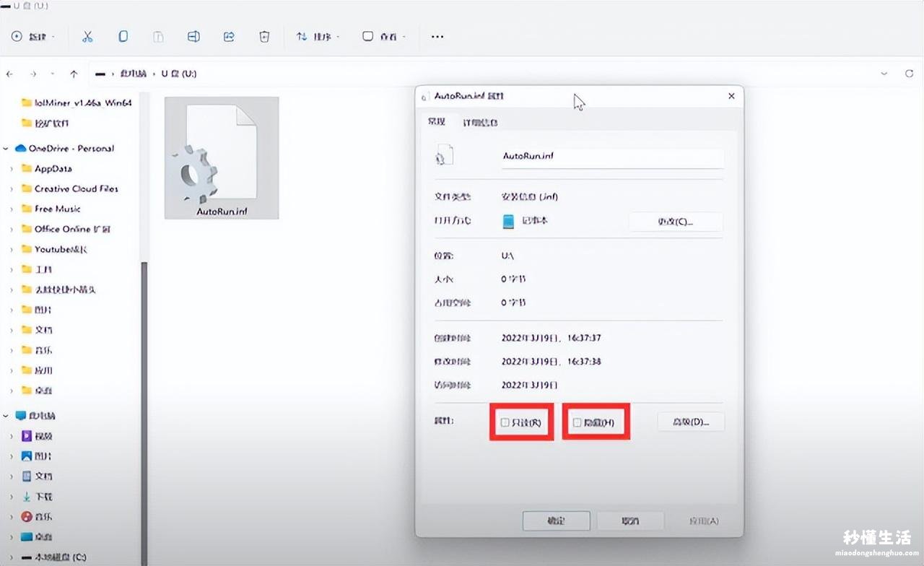The width and height of the screenshot is (924, 566).
Task: Select Office Online folder in the sidebar
Action: coord(73,230)
